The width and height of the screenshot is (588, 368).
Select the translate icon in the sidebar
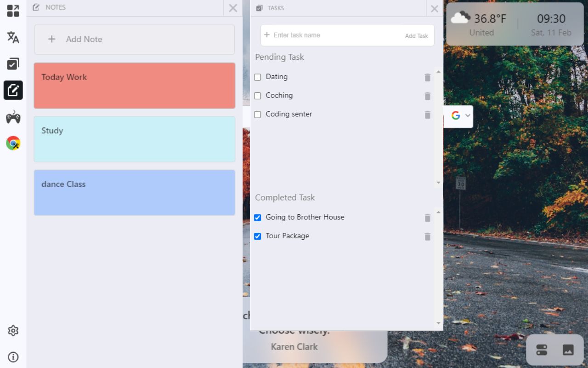pos(13,37)
